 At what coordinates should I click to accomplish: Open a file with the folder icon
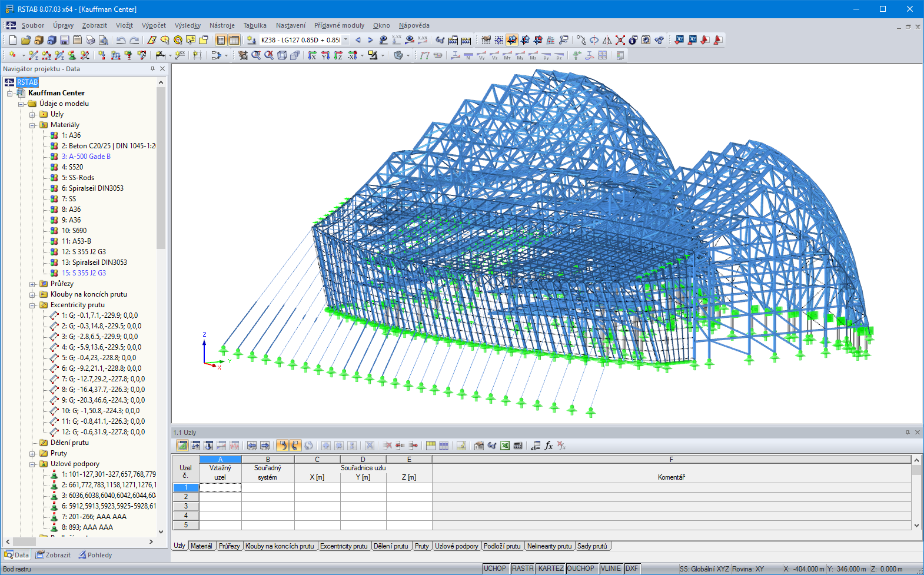pos(25,40)
